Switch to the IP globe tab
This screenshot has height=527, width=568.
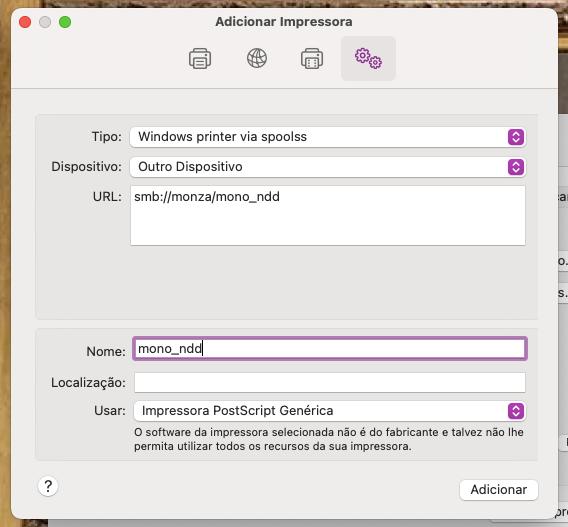pyautogui.click(x=257, y=58)
